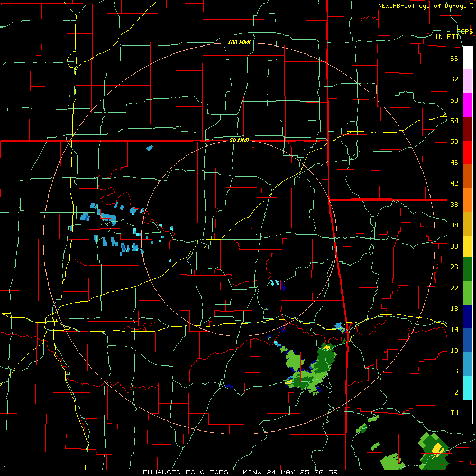This screenshot has height=476, width=476.
Task: Click the "100 NMI" range ring label
Action: (x=239, y=42)
